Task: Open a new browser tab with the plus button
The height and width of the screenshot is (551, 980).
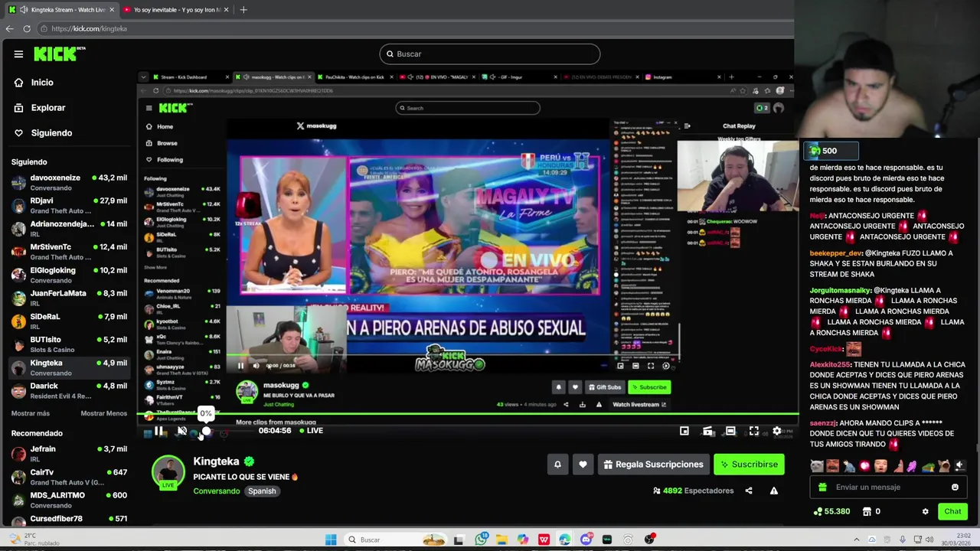Action: [243, 10]
